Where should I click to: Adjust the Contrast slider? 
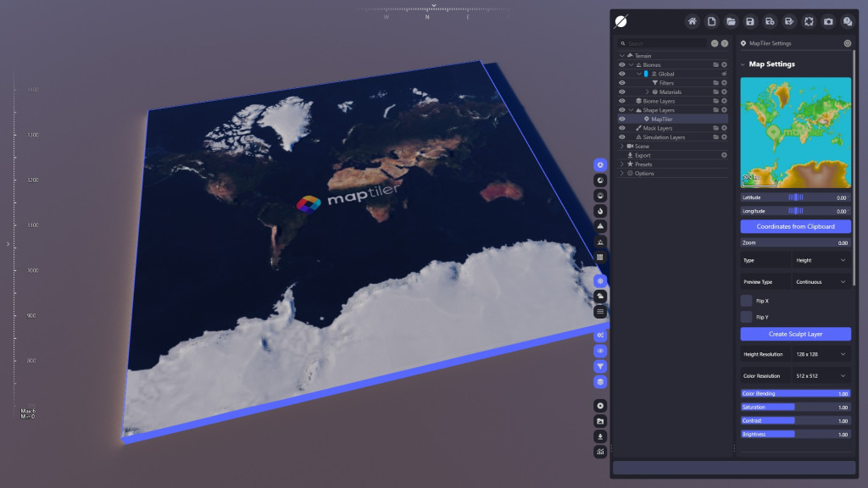(795, 420)
